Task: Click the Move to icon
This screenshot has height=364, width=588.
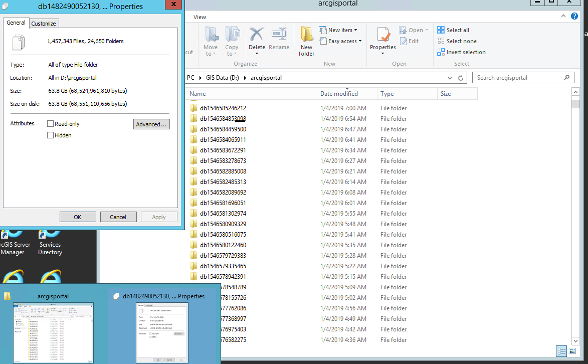Action: click(211, 35)
